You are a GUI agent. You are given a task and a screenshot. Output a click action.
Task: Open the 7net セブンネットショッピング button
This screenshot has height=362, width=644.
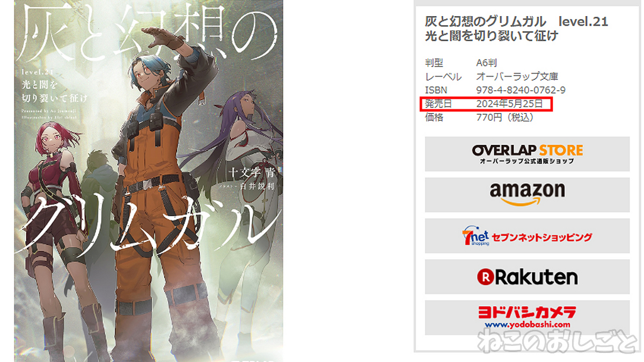pyautogui.click(x=527, y=236)
